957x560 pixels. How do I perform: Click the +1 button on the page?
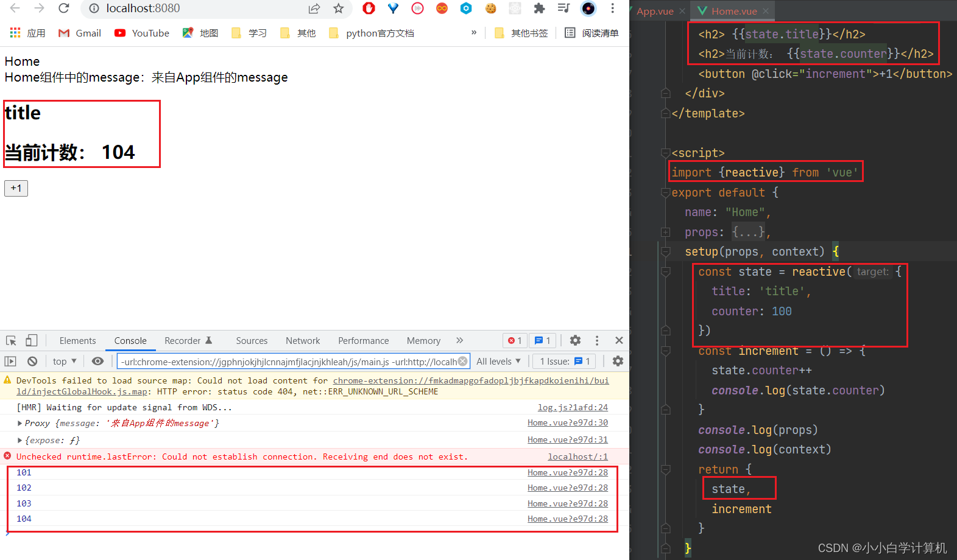click(16, 188)
